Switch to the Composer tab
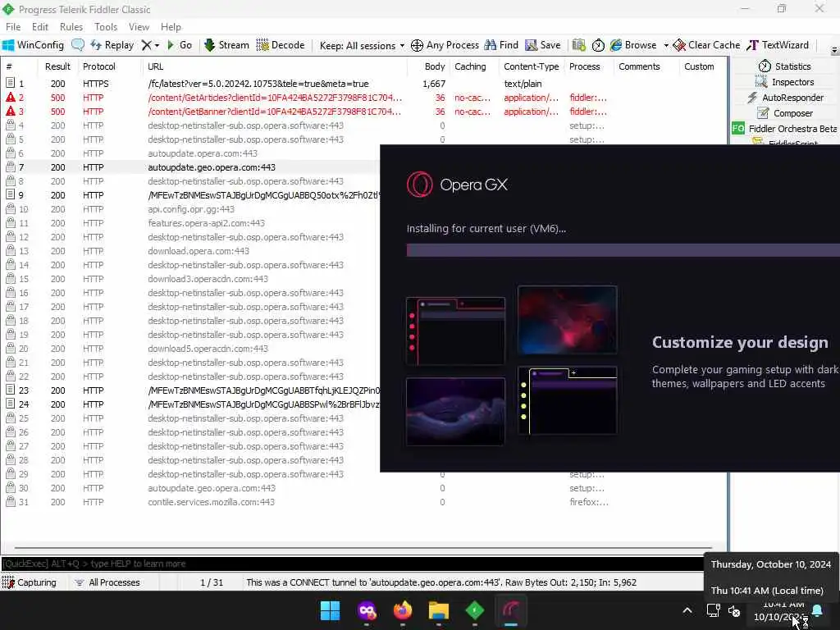 [x=785, y=113]
